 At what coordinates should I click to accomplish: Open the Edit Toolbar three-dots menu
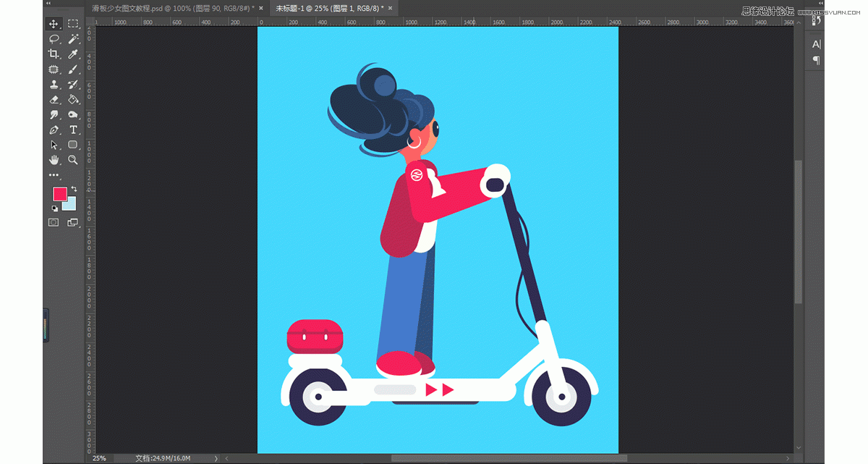click(54, 175)
